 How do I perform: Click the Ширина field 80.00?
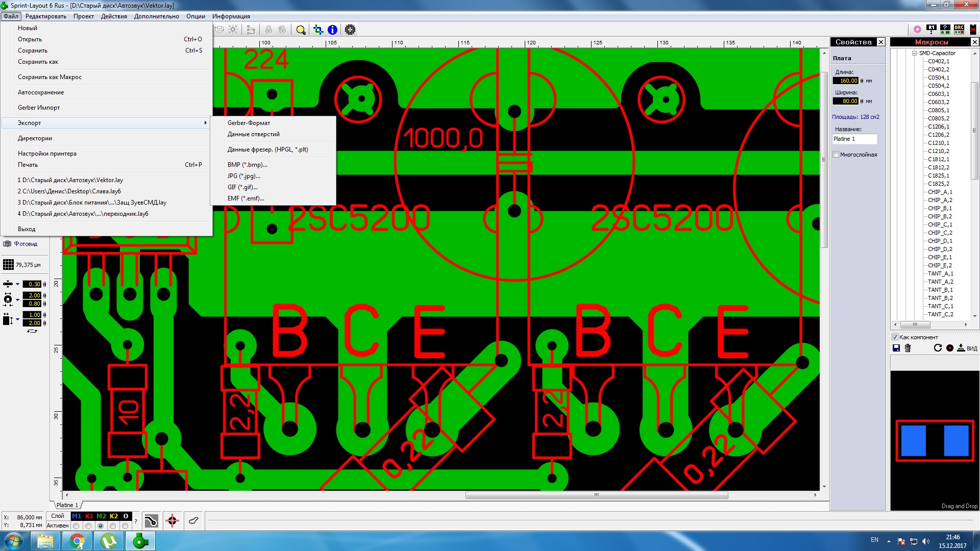(846, 101)
